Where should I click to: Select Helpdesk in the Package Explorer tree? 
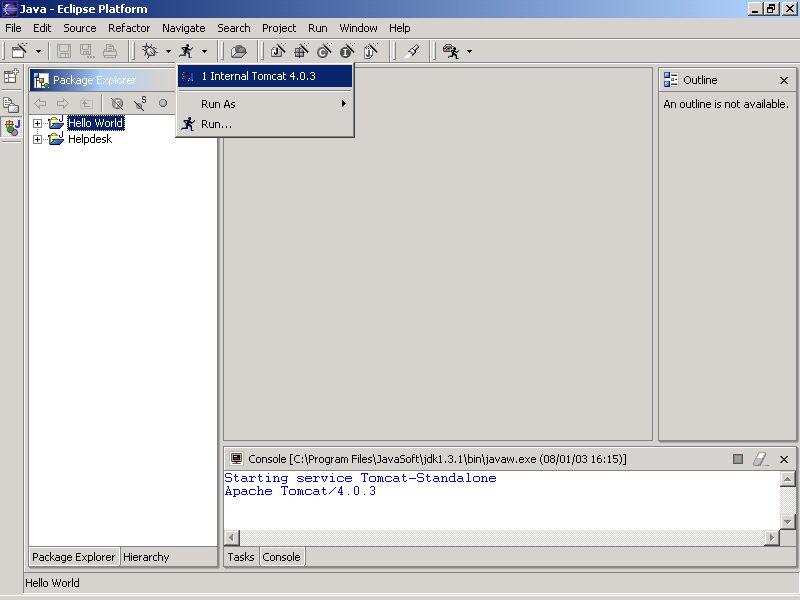pos(90,139)
